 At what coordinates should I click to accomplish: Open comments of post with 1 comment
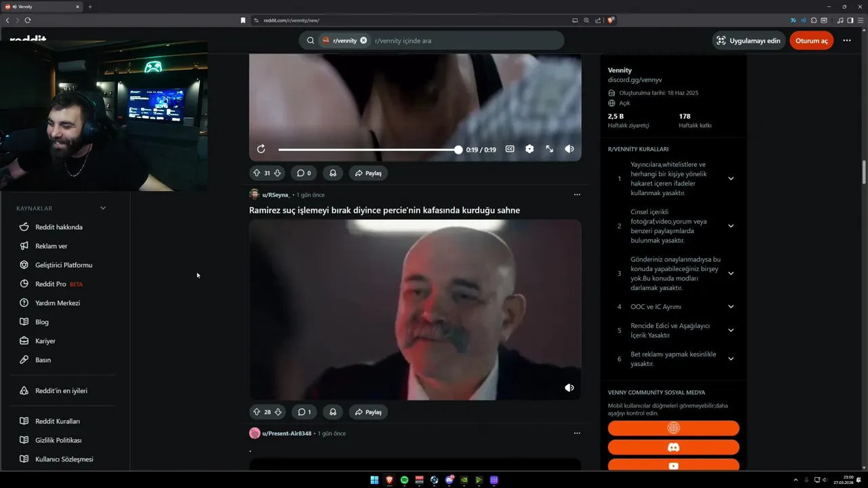(x=304, y=411)
